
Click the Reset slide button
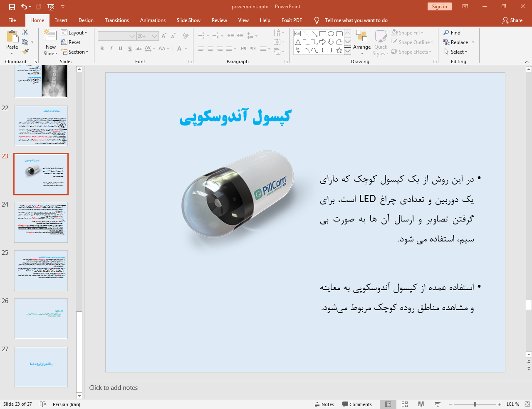click(x=71, y=42)
